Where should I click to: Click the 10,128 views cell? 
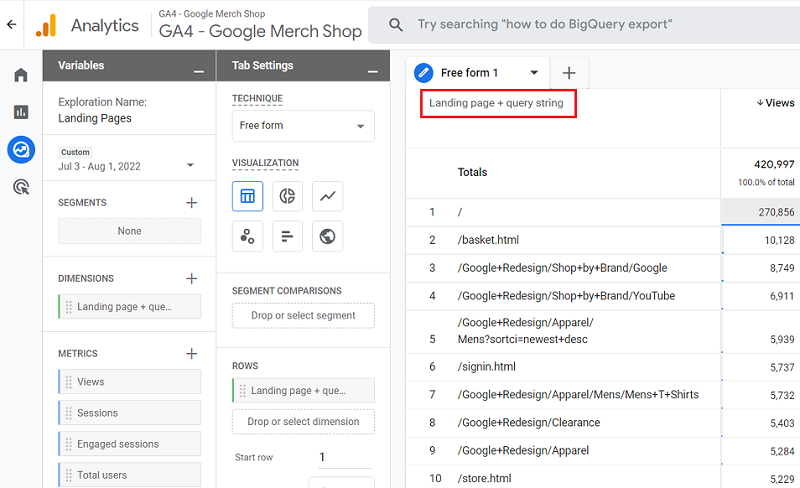(760, 240)
